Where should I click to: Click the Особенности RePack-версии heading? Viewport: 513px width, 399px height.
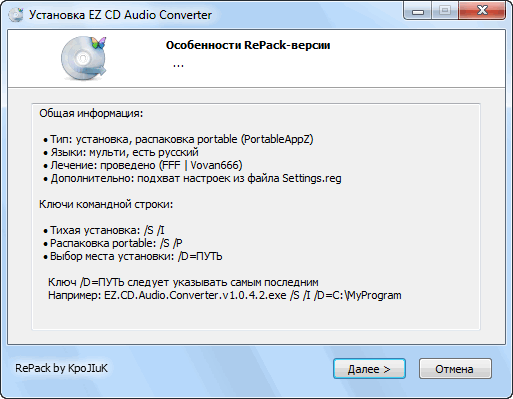point(248,45)
